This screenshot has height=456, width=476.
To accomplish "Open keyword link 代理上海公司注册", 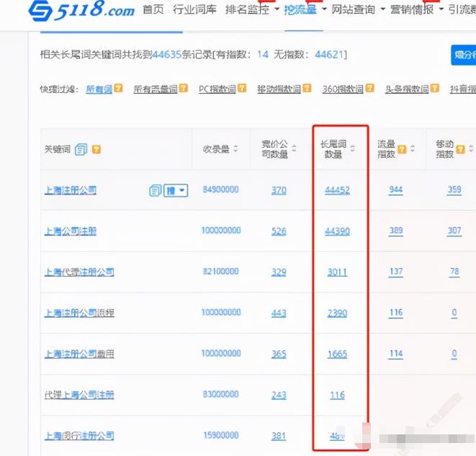I will coord(79,395).
